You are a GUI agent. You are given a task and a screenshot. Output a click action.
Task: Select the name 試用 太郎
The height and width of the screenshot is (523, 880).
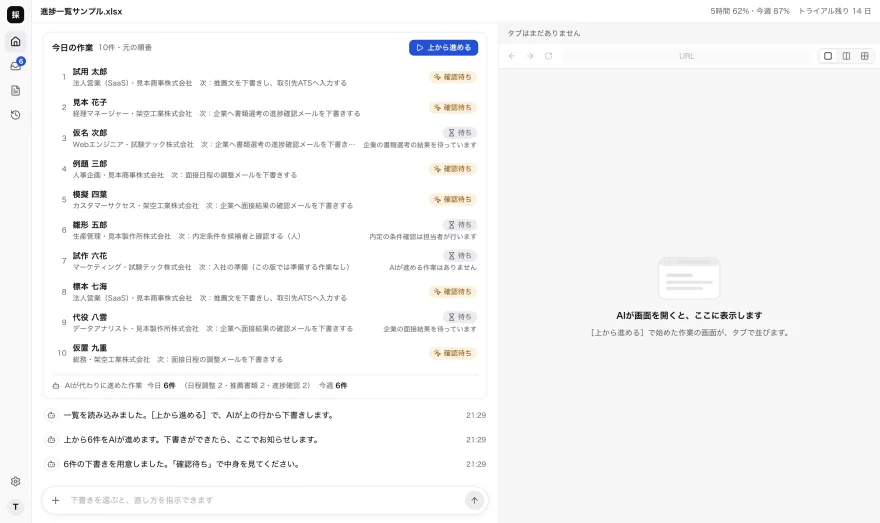90,72
